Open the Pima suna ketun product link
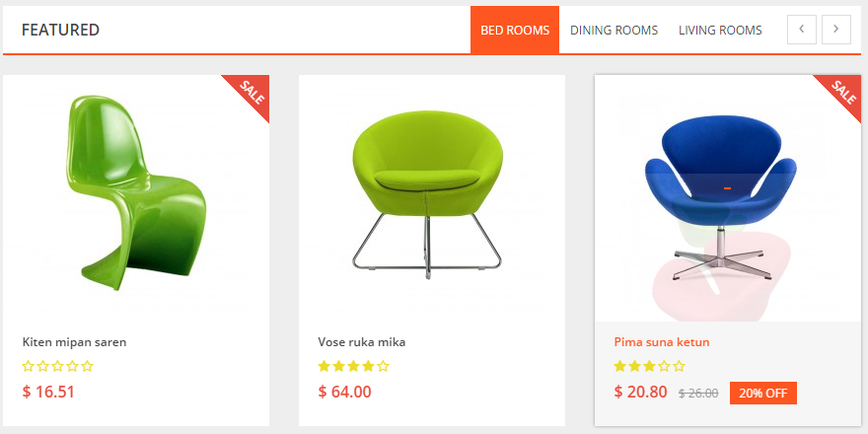 661,342
